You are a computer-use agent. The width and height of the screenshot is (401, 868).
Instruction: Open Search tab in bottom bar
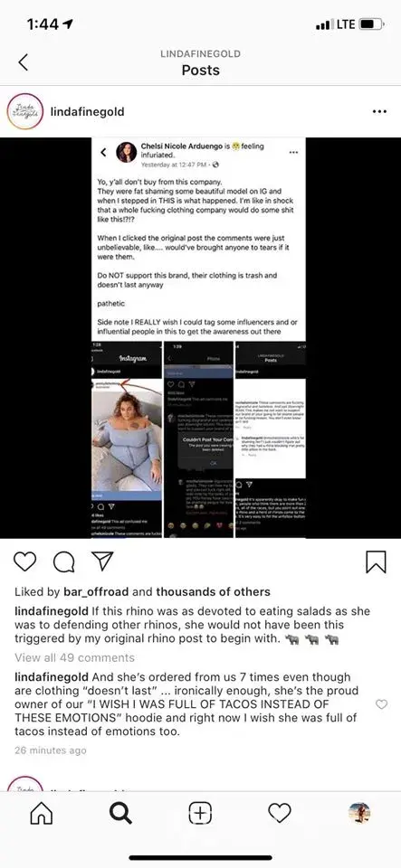[120, 813]
